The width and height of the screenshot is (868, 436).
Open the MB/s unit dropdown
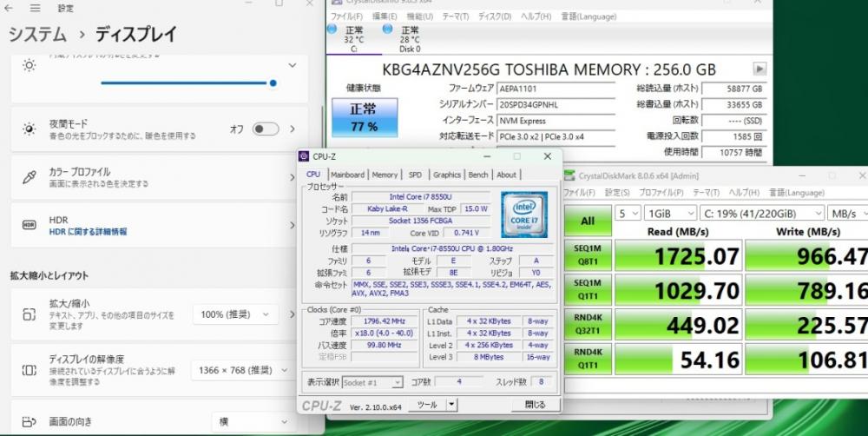(850, 214)
